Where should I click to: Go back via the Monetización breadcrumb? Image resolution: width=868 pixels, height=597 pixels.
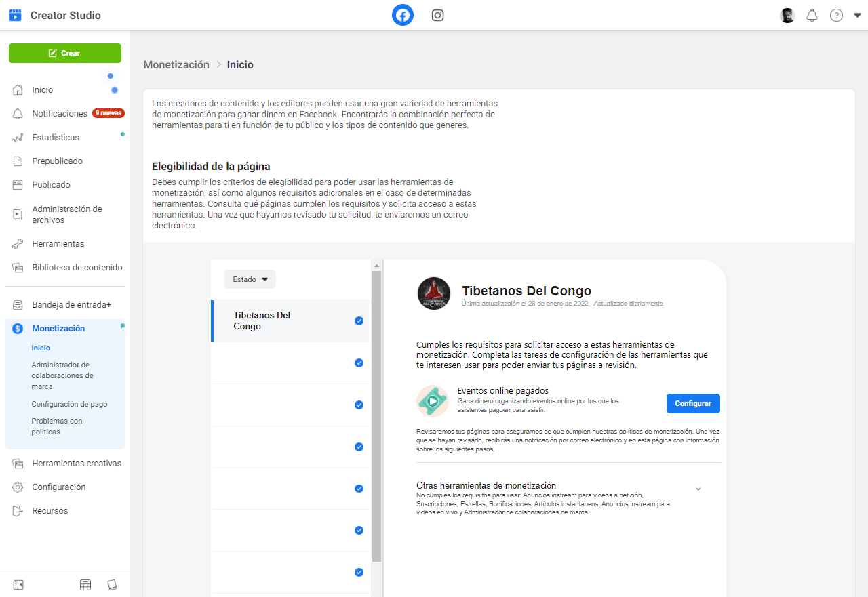tap(176, 64)
